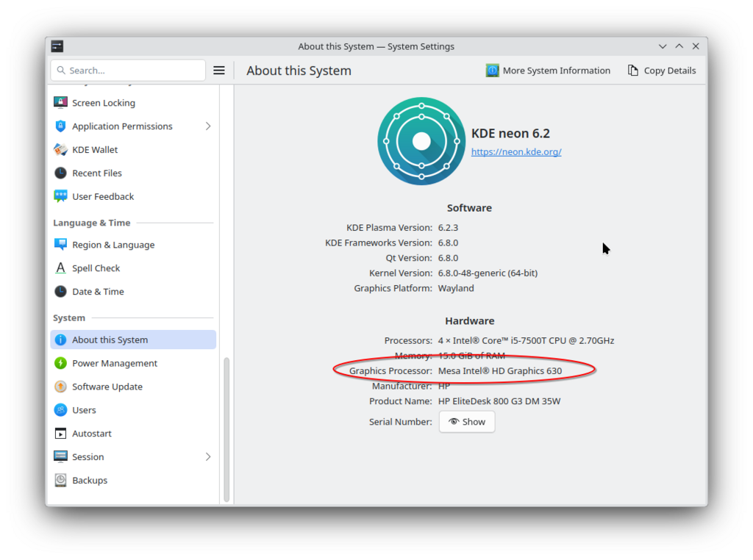753x560 pixels.
Task: Click the About this System info icon
Action: pos(60,340)
